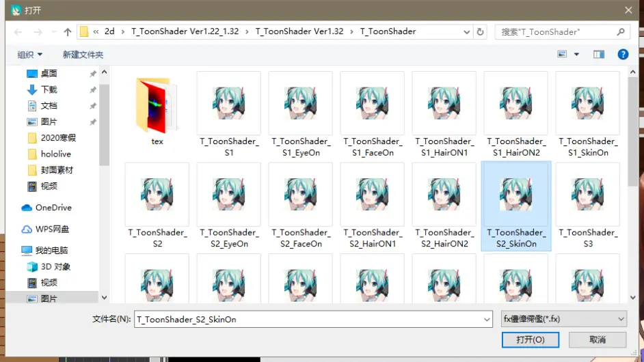Image resolution: width=644 pixels, height=362 pixels.
Task: Open OneDrive in the sidebar
Action: (53, 208)
